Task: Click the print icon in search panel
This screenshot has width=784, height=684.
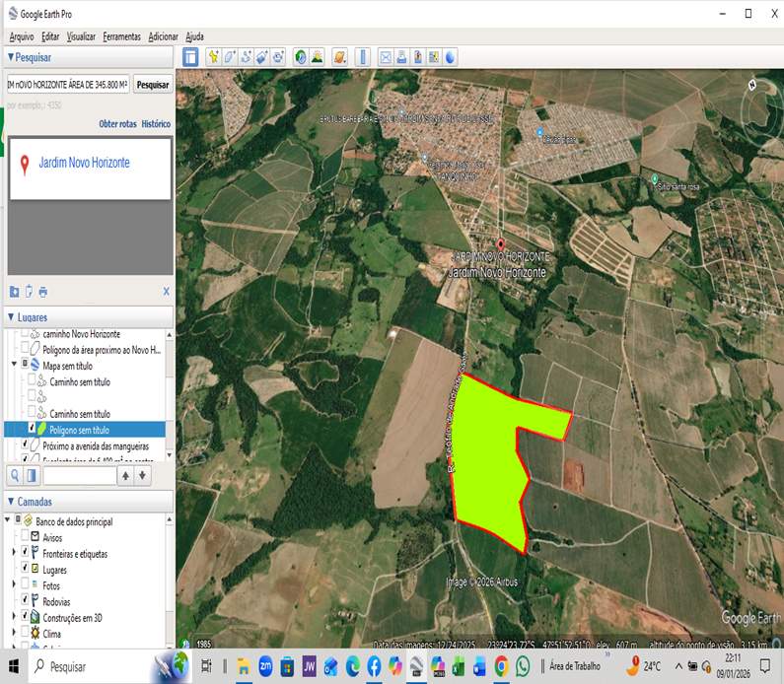Action: coord(43,292)
